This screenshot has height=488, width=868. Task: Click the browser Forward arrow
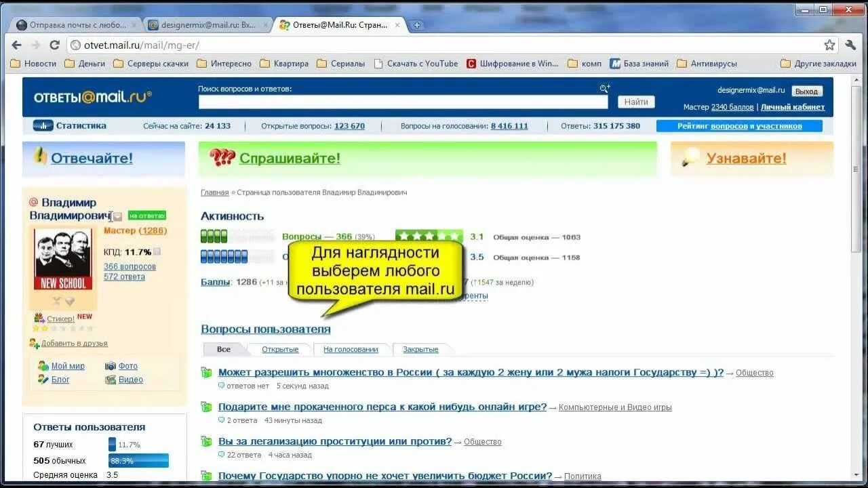(x=35, y=45)
